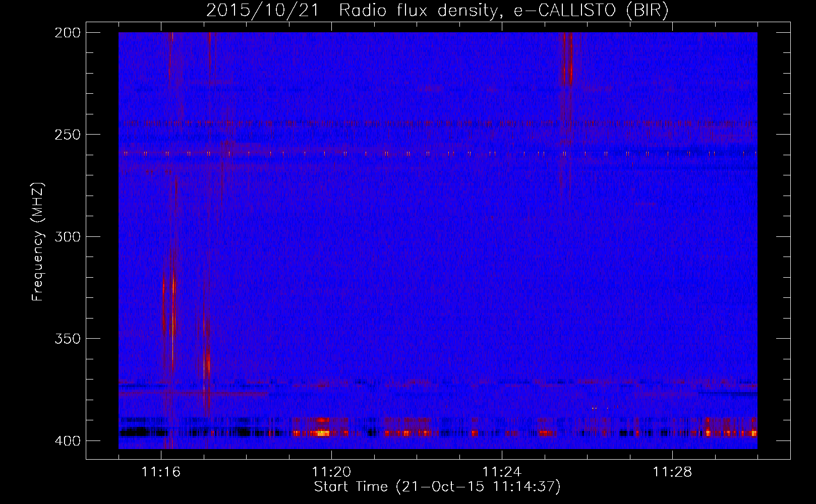
Task: Click the 400 frequency tick label
Action: [68, 440]
